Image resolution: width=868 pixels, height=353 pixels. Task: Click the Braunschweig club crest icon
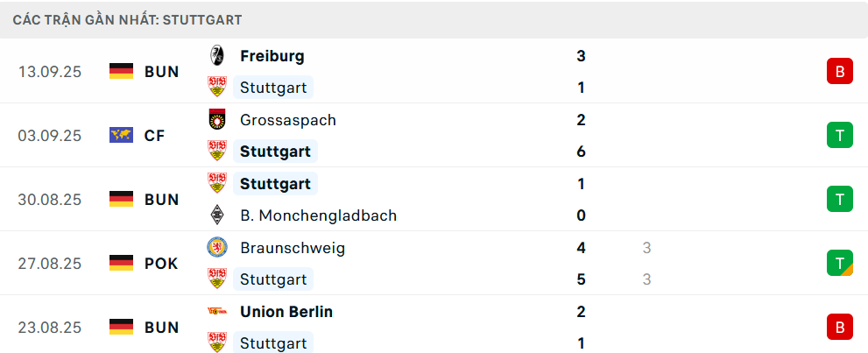pyautogui.click(x=216, y=248)
